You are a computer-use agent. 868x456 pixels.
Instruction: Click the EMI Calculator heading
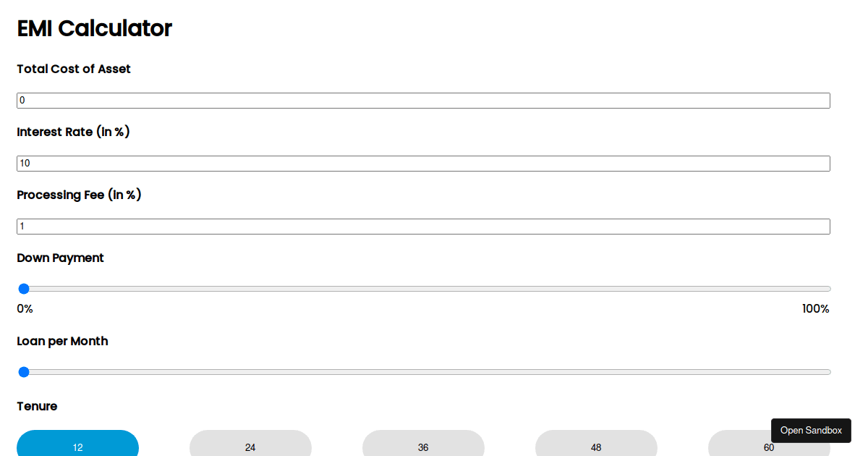(94, 28)
